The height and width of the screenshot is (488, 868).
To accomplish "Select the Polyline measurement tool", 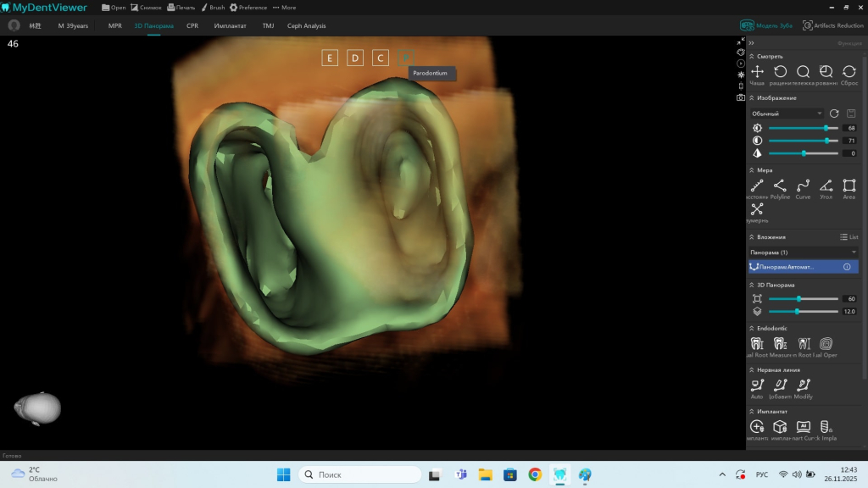I will [780, 186].
